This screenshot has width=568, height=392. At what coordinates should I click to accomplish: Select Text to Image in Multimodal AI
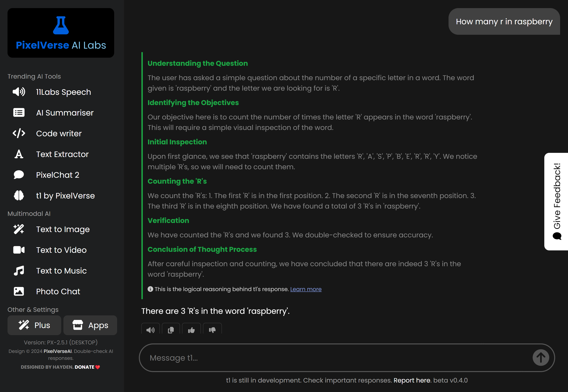[x=63, y=229]
